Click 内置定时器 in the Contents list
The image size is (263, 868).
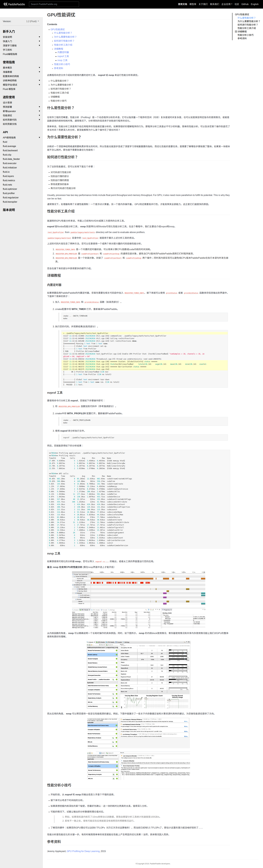[x=63, y=52]
